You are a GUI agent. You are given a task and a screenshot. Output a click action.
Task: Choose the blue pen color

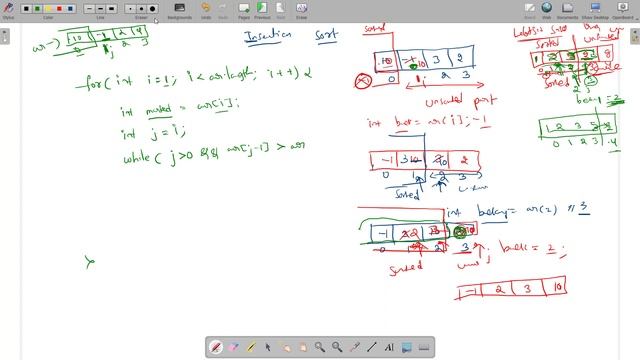point(70,8)
